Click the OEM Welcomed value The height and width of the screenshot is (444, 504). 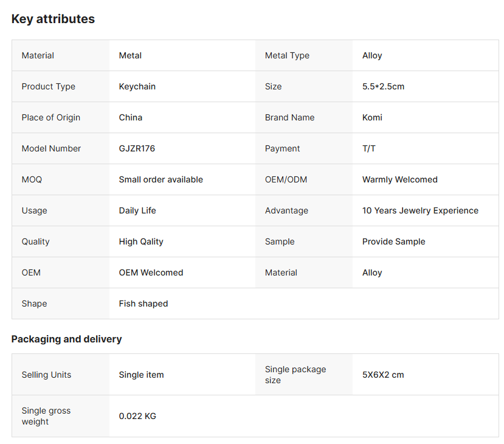(151, 272)
